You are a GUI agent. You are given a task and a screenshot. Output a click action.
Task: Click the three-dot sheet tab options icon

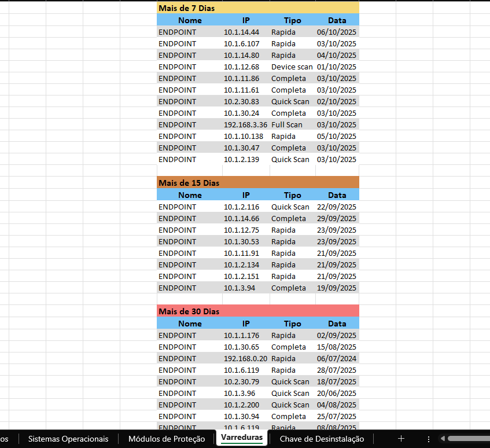click(428, 439)
